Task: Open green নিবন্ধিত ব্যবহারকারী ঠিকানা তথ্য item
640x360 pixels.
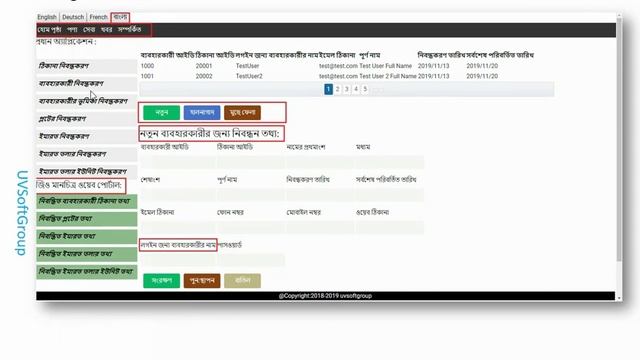Action: [87, 201]
